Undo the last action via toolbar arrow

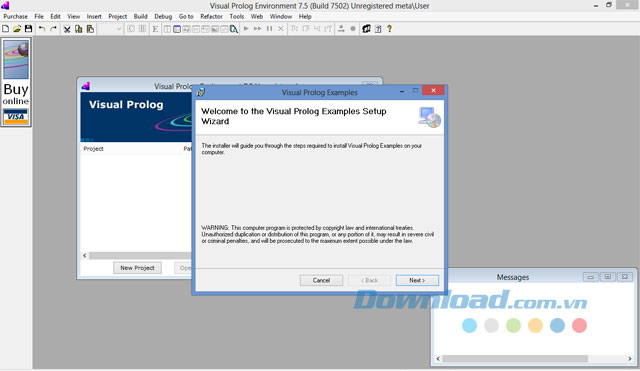pos(42,29)
